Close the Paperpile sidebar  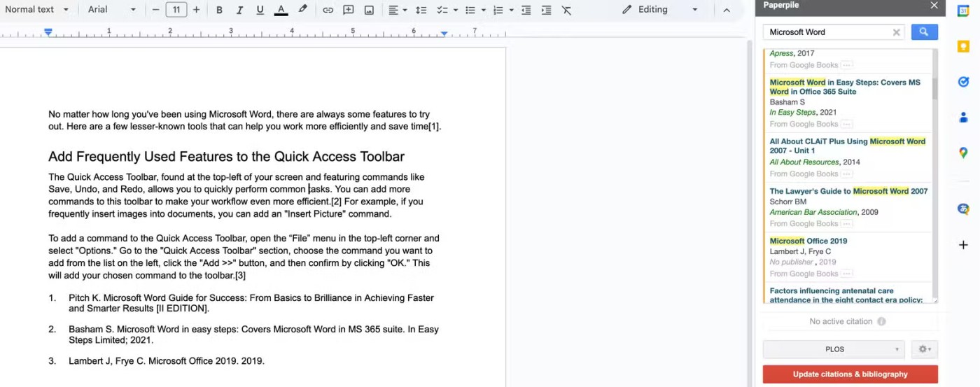click(934, 6)
